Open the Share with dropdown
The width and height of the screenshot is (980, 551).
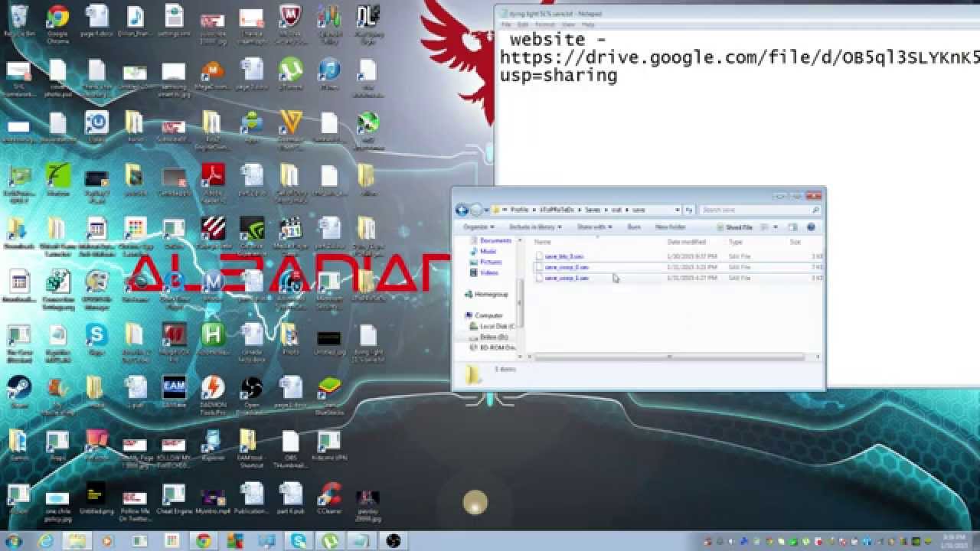[x=594, y=227]
